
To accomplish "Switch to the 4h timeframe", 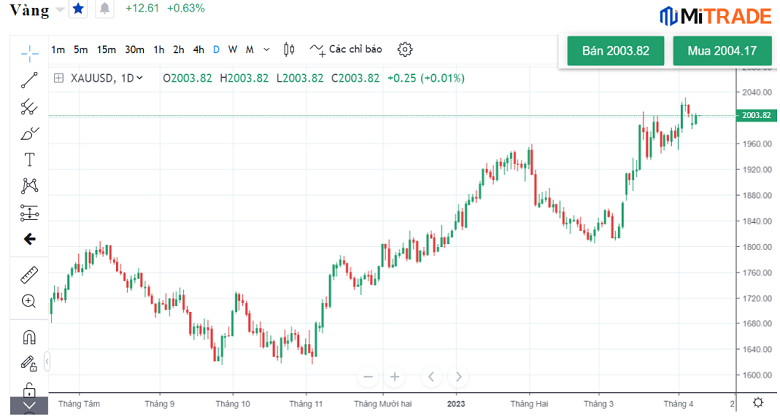I will coord(199,49).
